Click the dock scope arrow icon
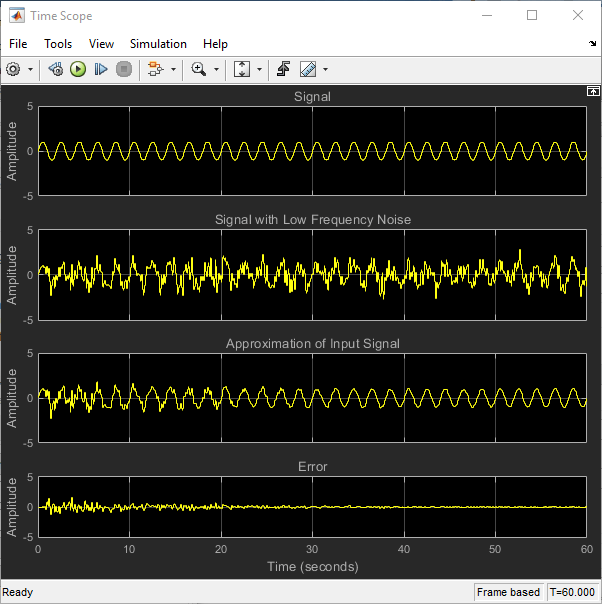This screenshot has height=604, width=602. point(592,44)
